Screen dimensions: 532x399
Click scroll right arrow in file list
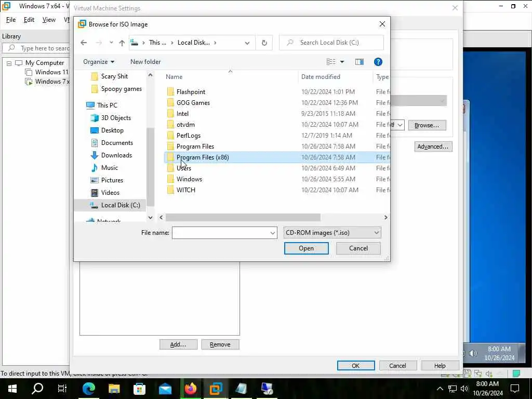coord(385,218)
